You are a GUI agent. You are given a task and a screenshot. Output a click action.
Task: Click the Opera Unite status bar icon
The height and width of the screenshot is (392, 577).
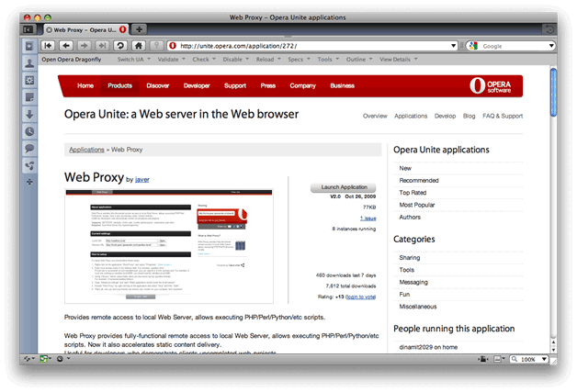[x=45, y=359]
